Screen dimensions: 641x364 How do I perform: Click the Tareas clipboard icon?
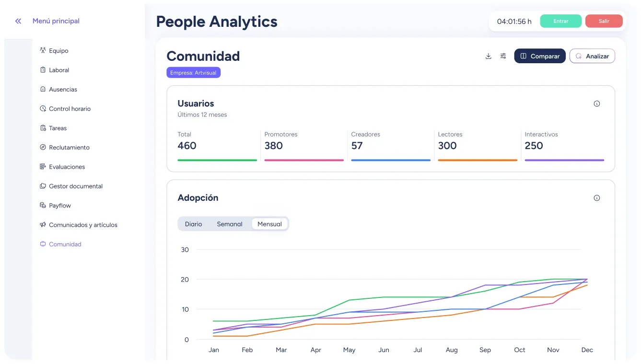pyautogui.click(x=42, y=128)
